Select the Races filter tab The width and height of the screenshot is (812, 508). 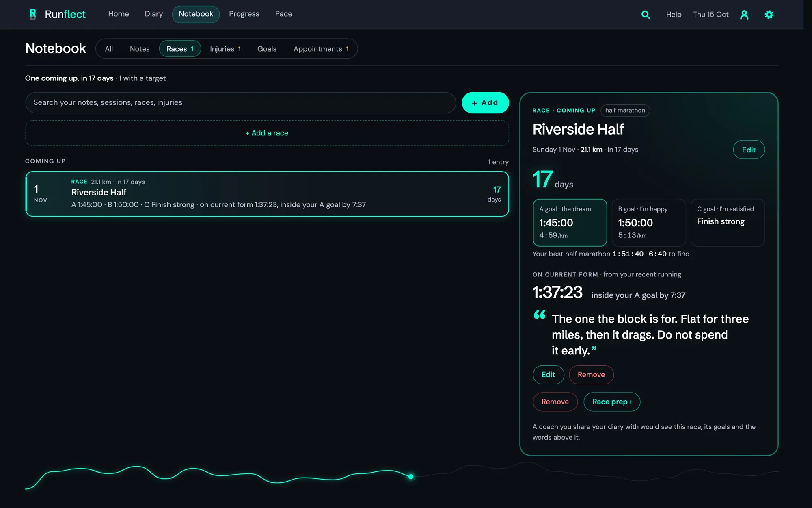tap(180, 49)
